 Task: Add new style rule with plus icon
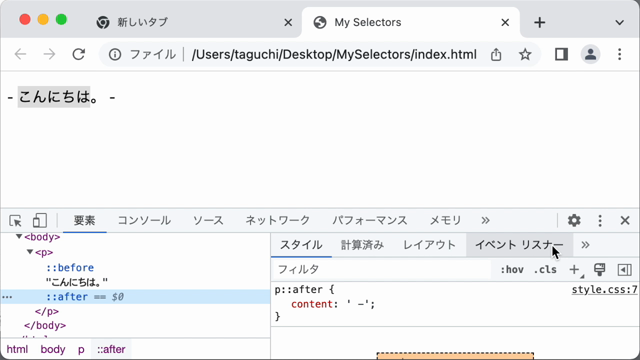pyautogui.click(x=575, y=269)
